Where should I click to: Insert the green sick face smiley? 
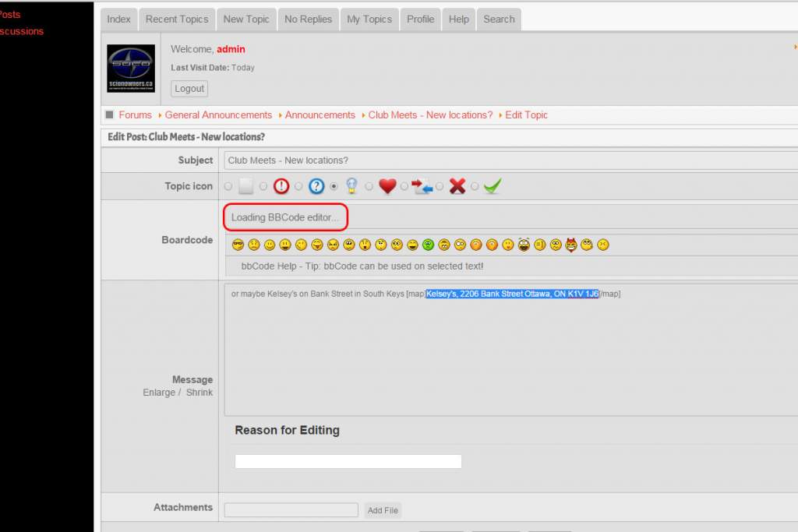pos(429,245)
